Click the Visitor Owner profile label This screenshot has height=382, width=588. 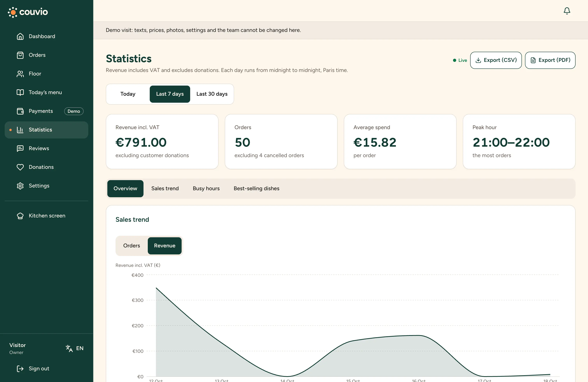point(17,348)
